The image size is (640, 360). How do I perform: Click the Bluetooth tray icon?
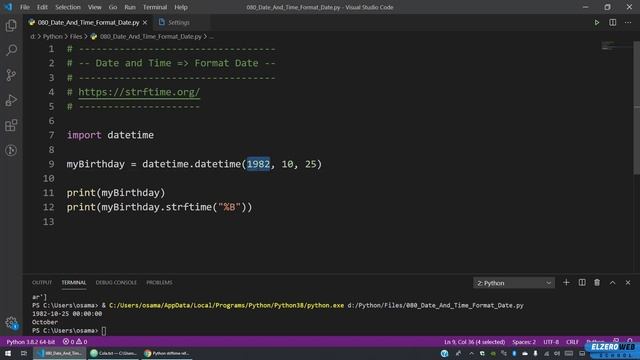(x=514, y=353)
